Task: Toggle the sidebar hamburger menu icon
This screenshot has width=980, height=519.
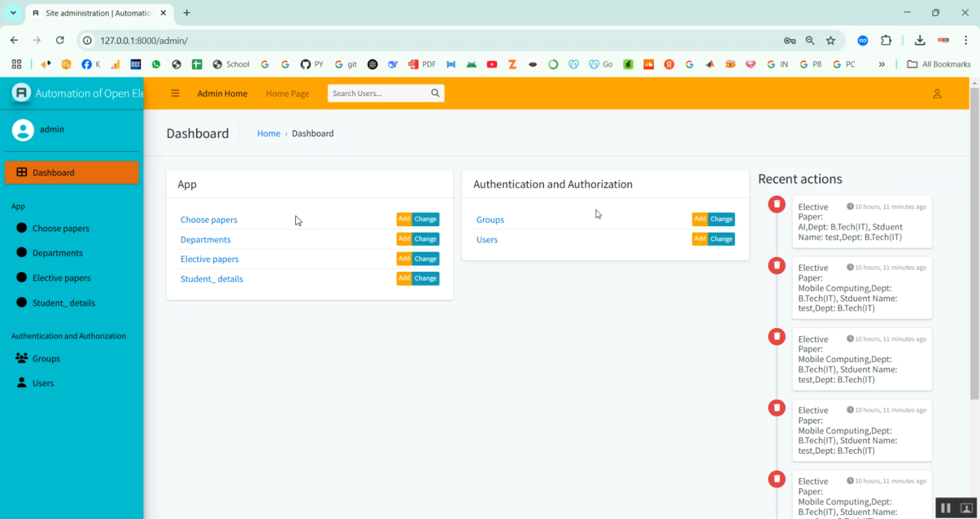Action: coord(175,93)
